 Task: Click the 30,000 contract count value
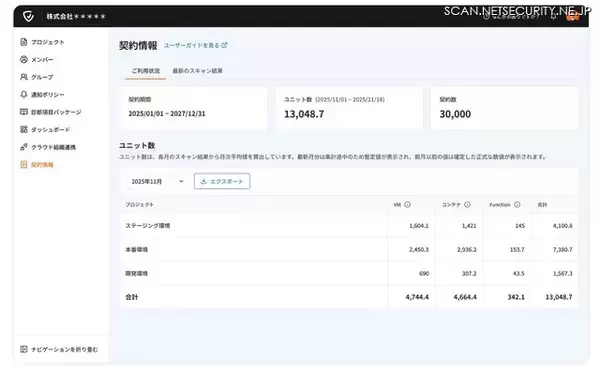[x=455, y=114]
